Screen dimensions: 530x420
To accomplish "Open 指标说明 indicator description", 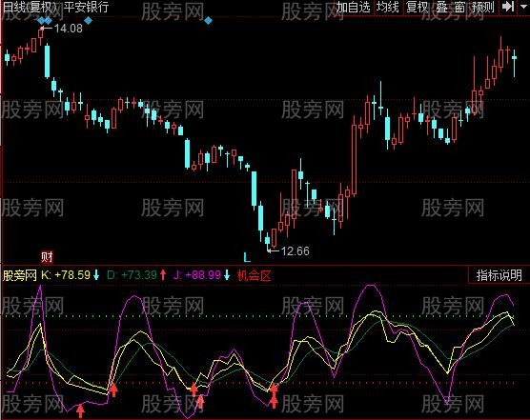I will pos(499,275).
